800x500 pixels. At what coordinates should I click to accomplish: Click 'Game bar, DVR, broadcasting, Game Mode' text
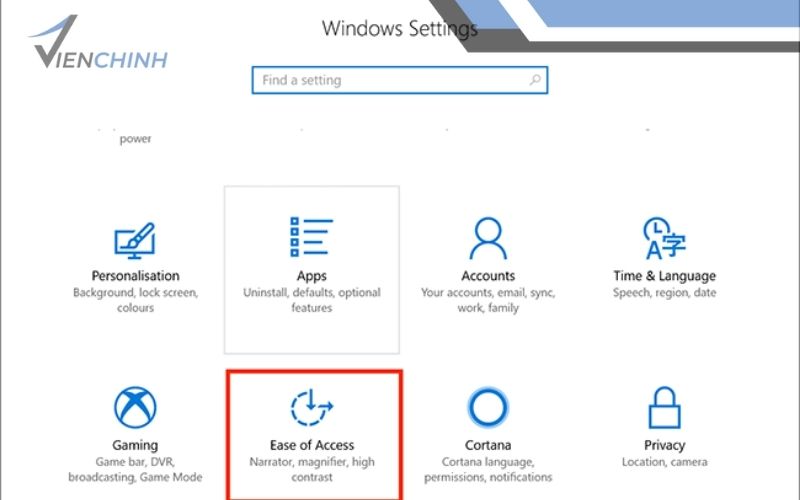[135, 469]
